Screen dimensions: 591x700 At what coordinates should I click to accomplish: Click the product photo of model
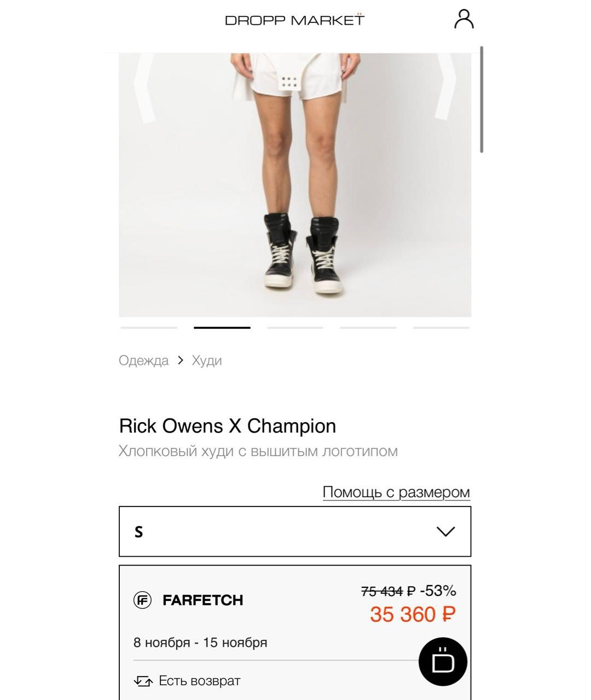[295, 186]
